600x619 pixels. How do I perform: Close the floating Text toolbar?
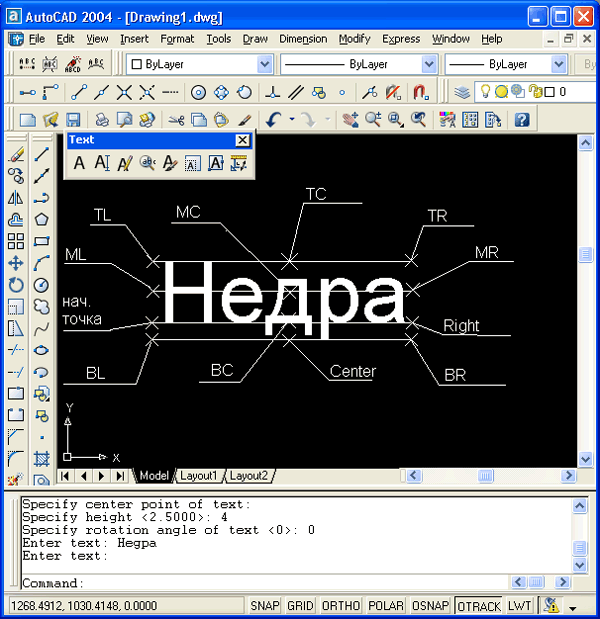pyautogui.click(x=242, y=141)
